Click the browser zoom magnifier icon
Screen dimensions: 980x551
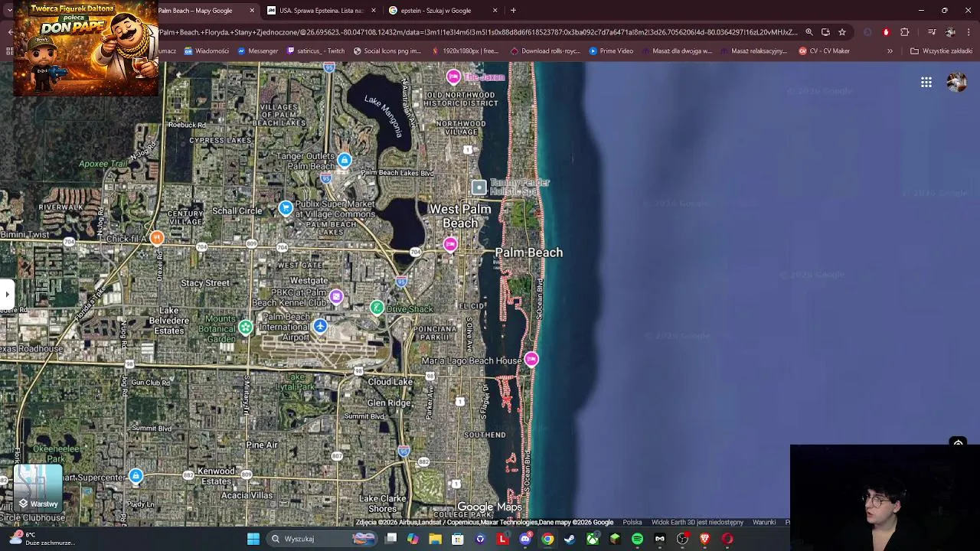click(x=809, y=32)
